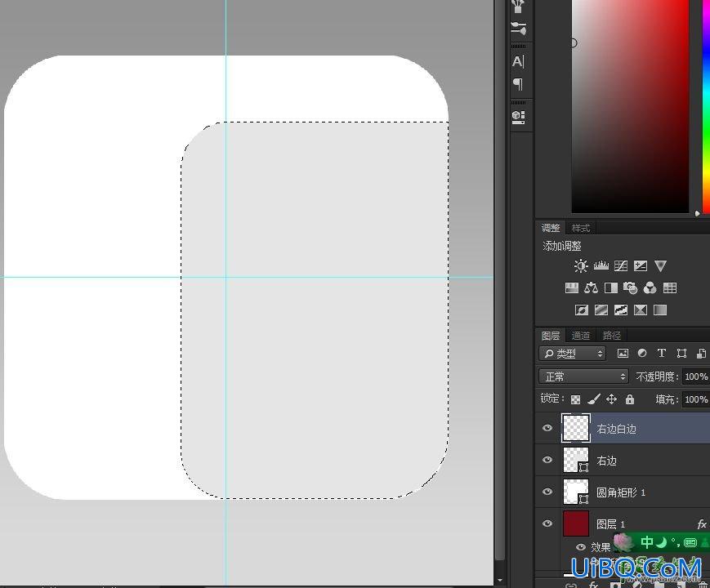Click the 圆角矩形 1 layer thumbnail

(x=576, y=492)
